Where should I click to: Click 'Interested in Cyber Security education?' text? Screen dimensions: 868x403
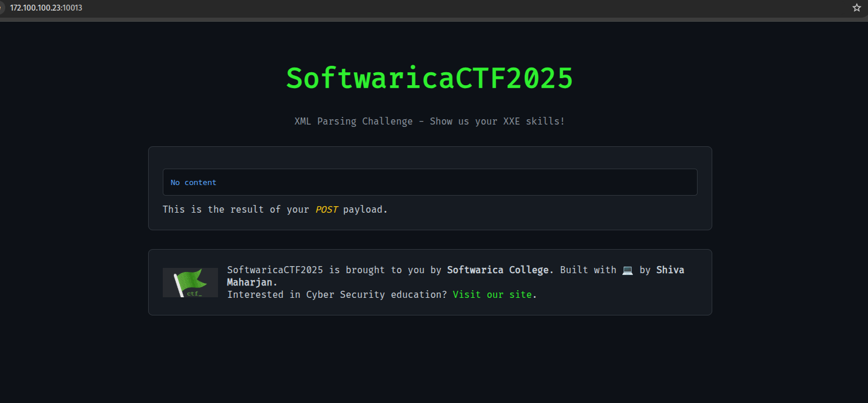pyautogui.click(x=337, y=294)
